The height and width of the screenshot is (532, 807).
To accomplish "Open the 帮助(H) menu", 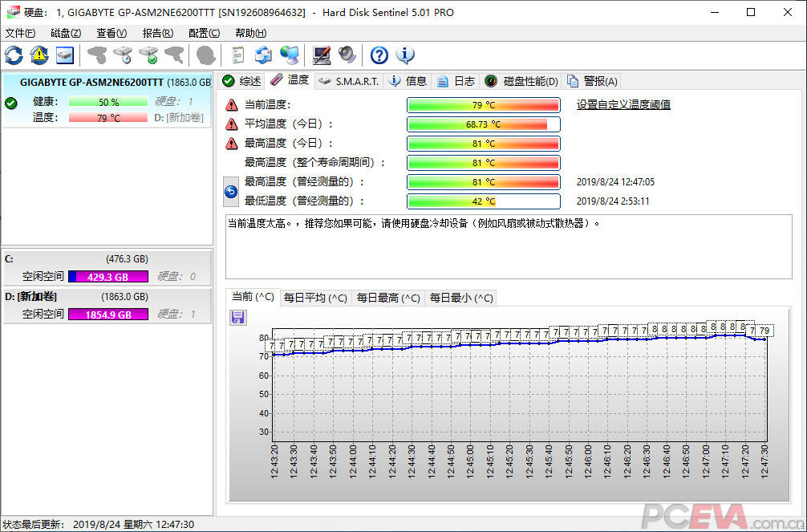I will pos(250,34).
